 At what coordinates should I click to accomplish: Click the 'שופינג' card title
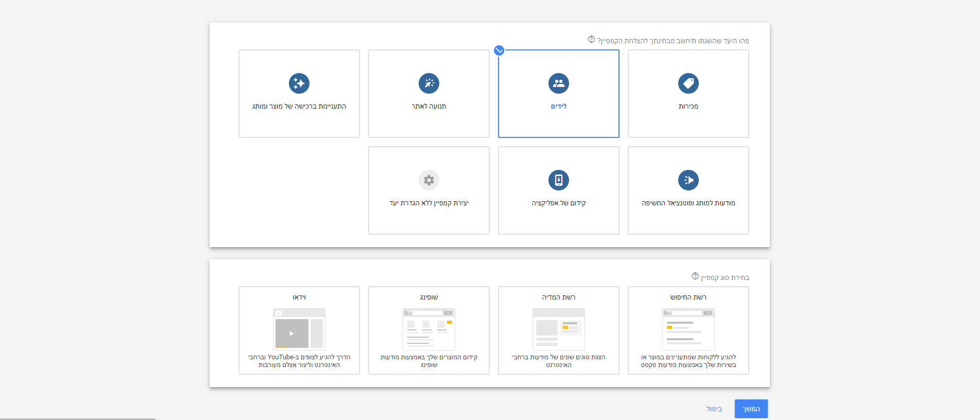[429, 297]
